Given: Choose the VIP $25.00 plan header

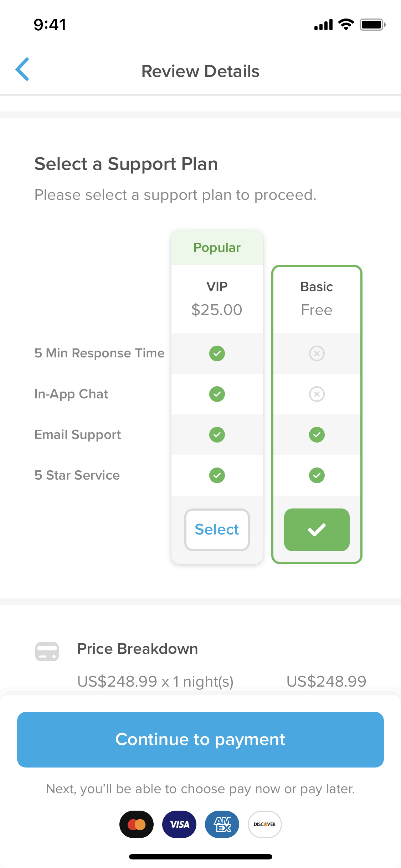Looking at the screenshot, I should tap(217, 299).
